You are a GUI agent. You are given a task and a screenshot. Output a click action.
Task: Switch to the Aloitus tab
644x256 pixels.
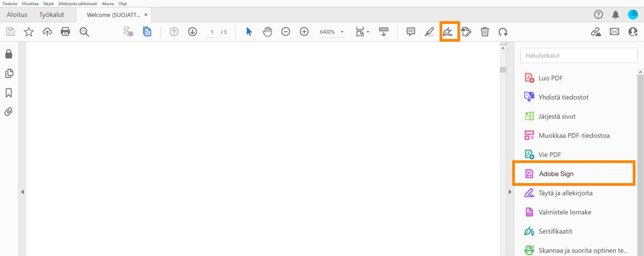[x=17, y=15]
